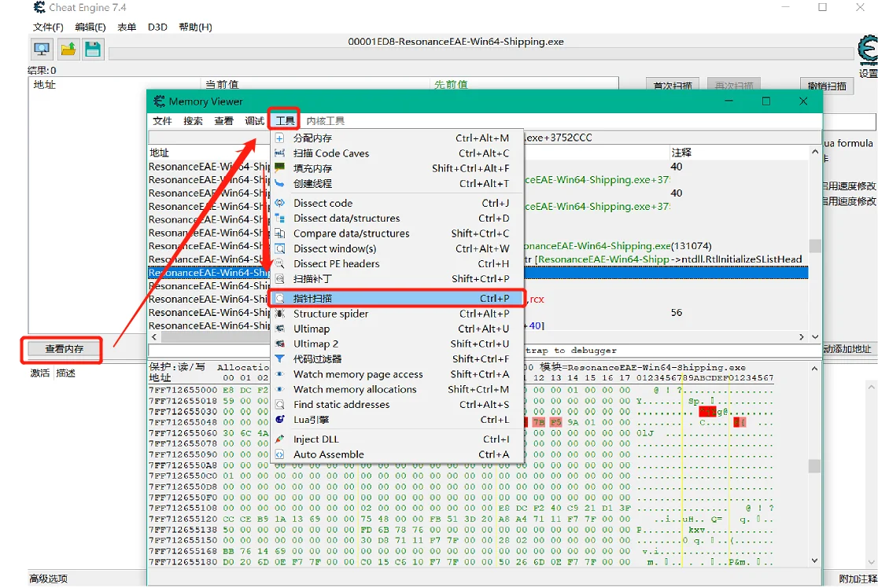Click the Structure spider icon
This screenshot has height=588, width=878.
tap(280, 314)
